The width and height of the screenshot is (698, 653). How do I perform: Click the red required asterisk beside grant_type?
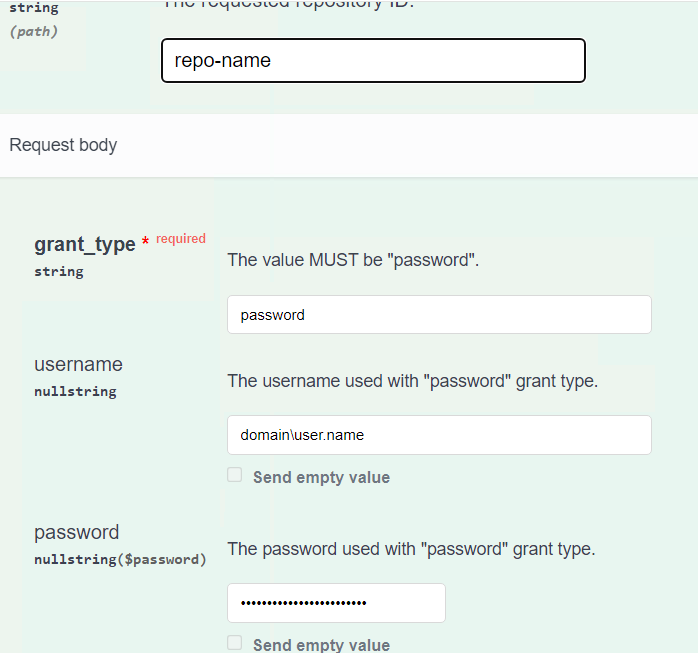click(x=145, y=241)
